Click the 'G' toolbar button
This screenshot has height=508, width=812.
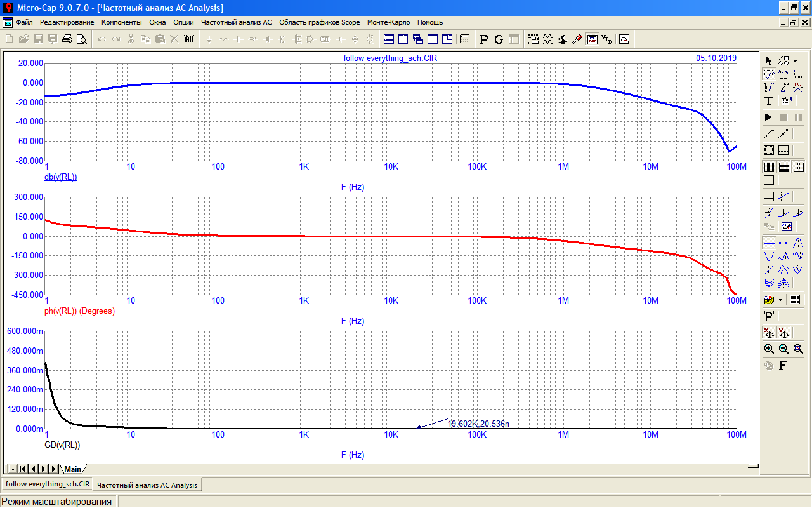point(499,39)
